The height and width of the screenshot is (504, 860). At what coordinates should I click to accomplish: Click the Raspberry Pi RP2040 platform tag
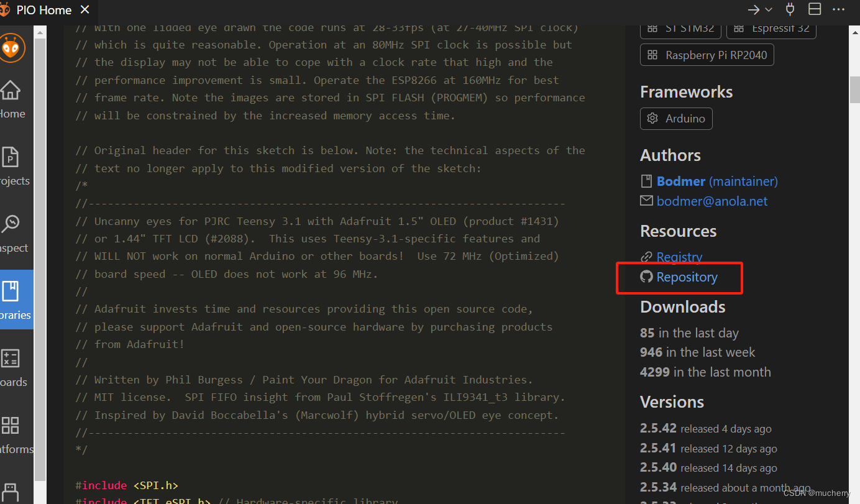click(x=707, y=55)
